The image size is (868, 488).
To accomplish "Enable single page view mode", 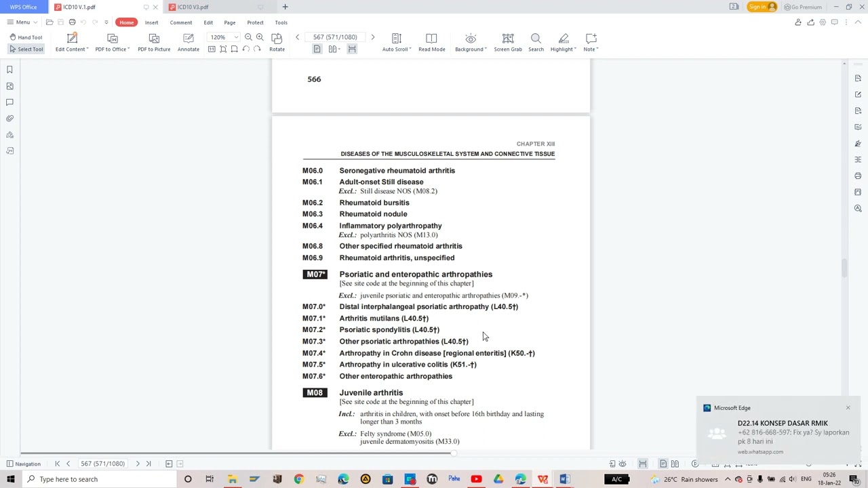I will (317, 49).
